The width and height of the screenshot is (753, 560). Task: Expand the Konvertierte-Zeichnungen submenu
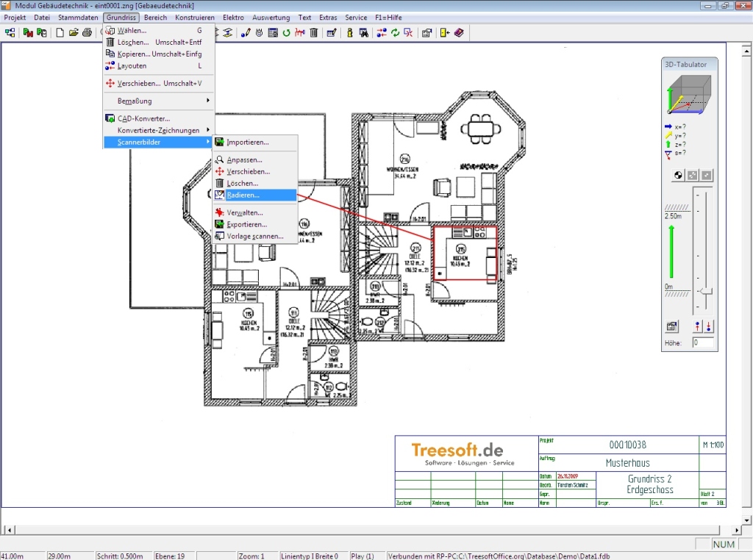click(158, 130)
